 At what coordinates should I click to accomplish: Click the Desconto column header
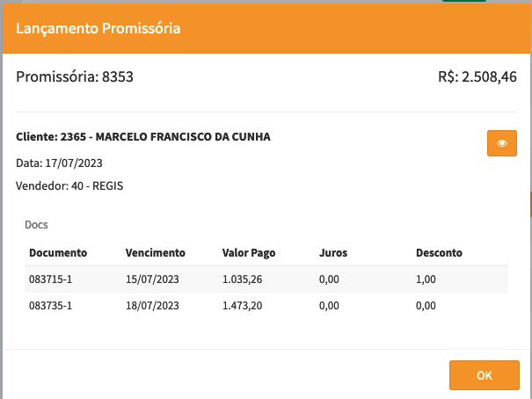[x=439, y=253]
